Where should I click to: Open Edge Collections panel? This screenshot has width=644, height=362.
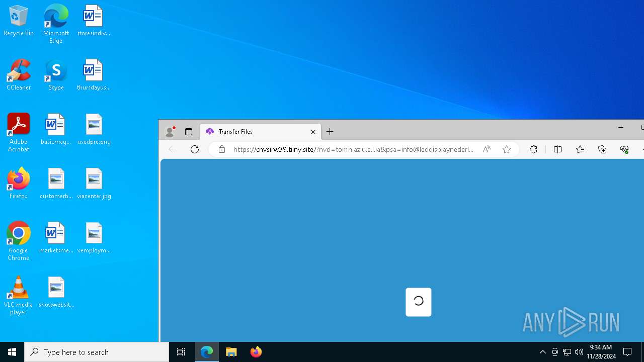coord(602,149)
